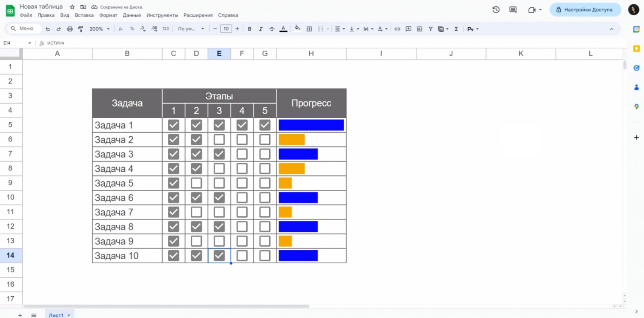
Task: Search menus with the Меню box
Action: coord(25,29)
